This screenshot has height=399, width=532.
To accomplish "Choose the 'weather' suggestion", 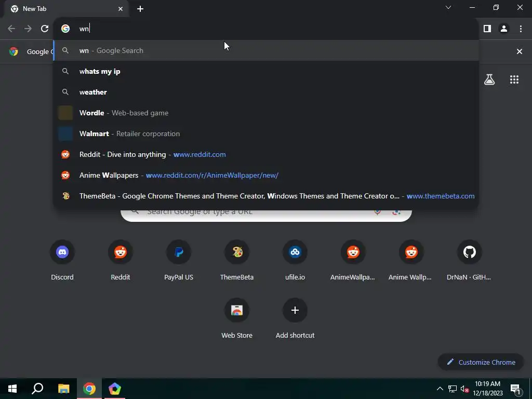I will (x=266, y=92).
